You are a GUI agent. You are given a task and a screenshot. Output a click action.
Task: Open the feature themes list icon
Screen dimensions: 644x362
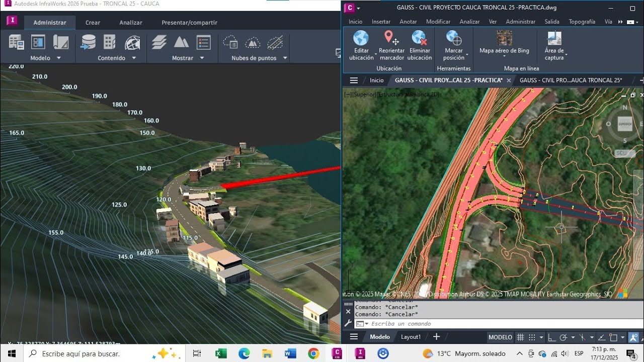coord(203,42)
